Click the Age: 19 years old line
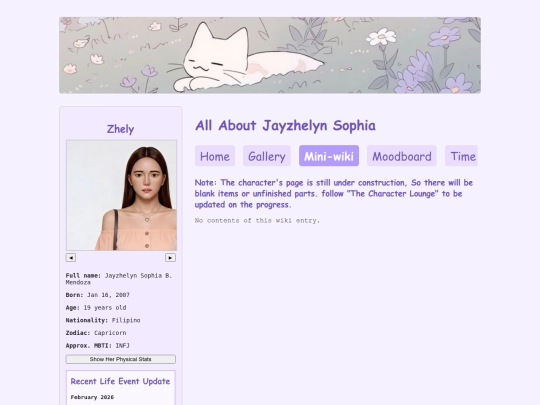The width and height of the screenshot is (540, 405). (x=96, y=308)
